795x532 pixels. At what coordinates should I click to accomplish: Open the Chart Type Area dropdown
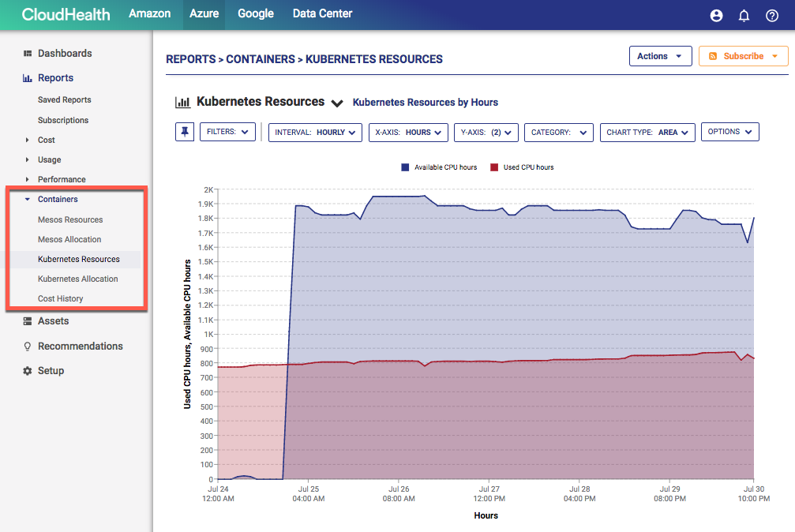coord(647,133)
